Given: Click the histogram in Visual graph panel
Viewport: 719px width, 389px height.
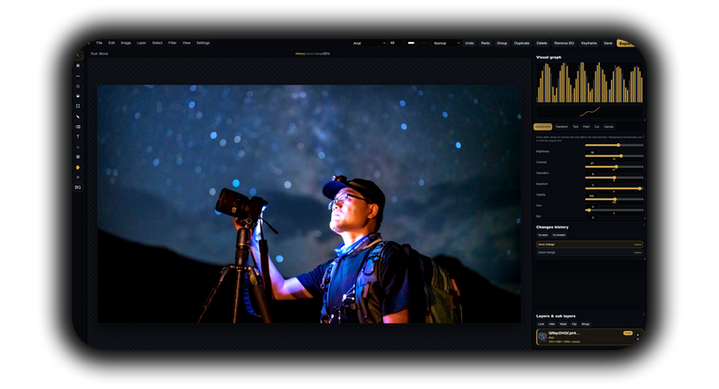Looking at the screenshot, I should [x=590, y=82].
